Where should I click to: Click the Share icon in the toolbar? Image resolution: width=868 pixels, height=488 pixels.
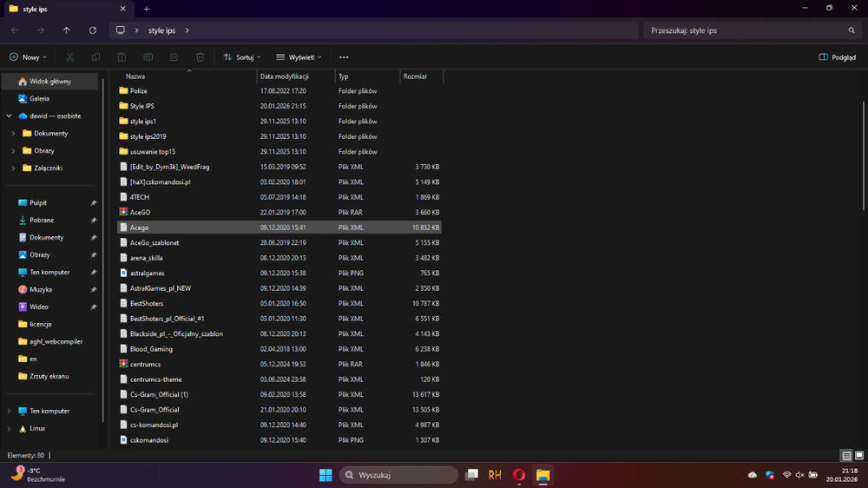174,57
